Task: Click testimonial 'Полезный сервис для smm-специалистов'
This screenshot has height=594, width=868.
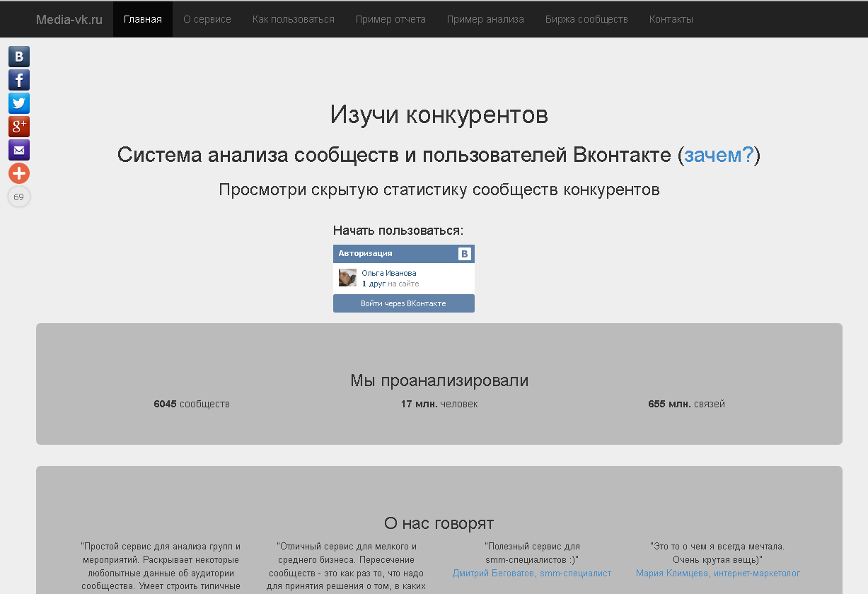Action: click(532, 553)
